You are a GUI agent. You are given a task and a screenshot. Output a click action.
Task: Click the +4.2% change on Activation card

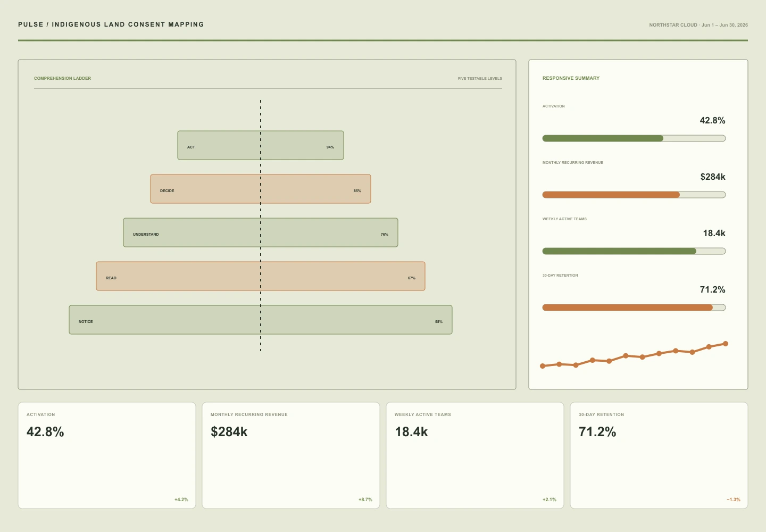point(181,500)
